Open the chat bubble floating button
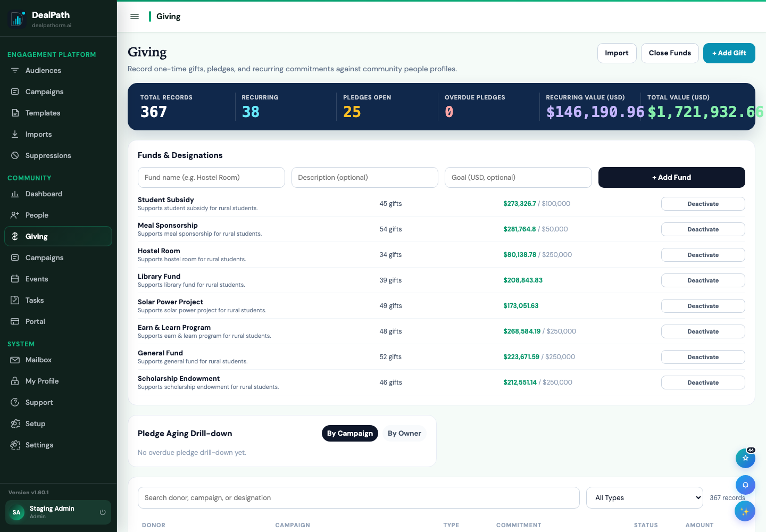Image resolution: width=766 pixels, height=532 pixels. [x=745, y=485]
